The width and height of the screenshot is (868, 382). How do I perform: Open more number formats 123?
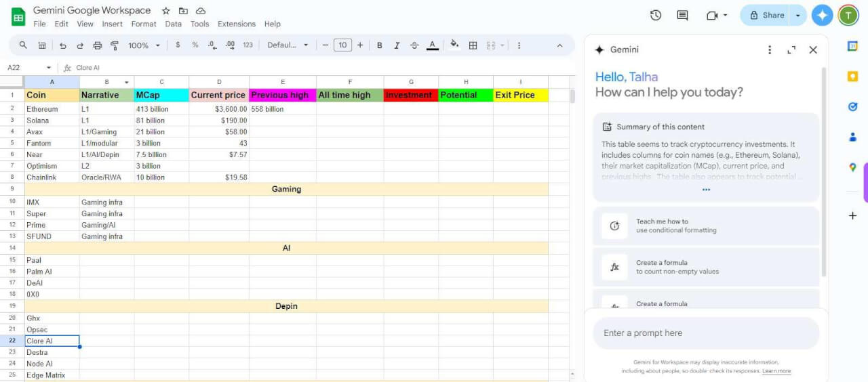(248, 45)
